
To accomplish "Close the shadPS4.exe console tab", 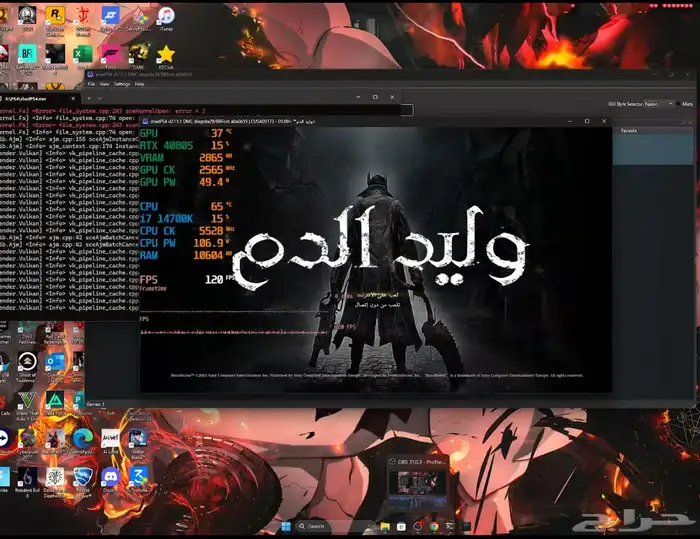I will pos(73,99).
